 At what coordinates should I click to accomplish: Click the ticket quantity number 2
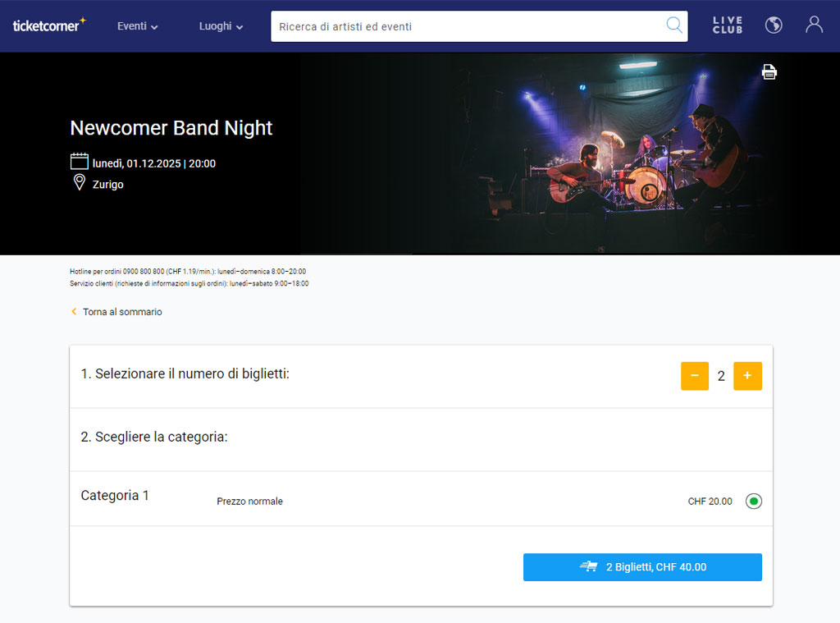[x=721, y=377]
